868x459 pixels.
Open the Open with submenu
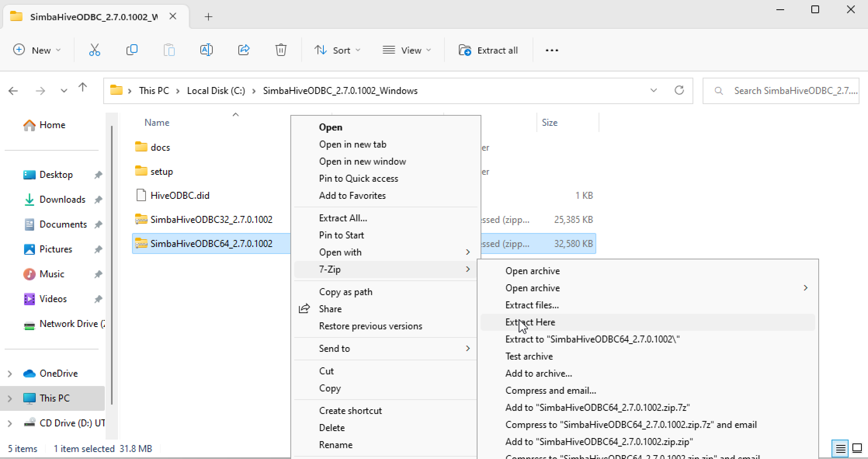point(386,252)
